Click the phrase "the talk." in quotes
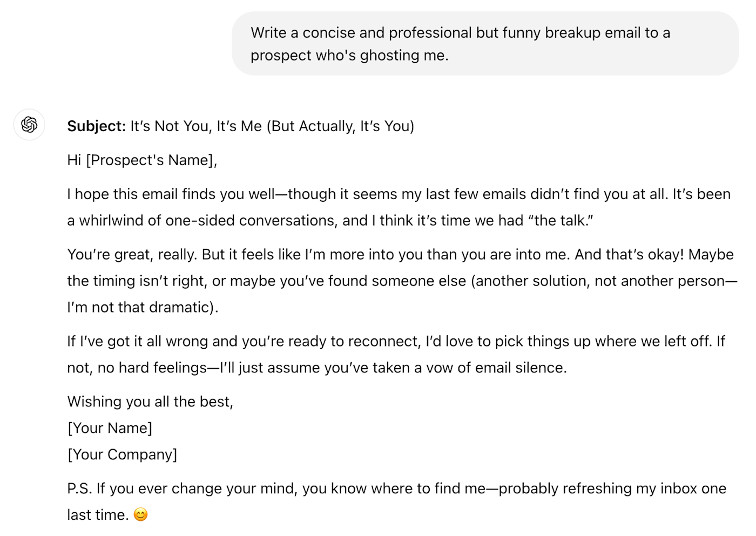This screenshot has width=756, height=536. pyautogui.click(x=561, y=220)
